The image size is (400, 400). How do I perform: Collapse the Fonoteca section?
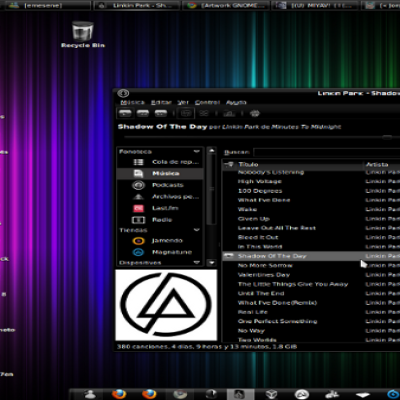pos(197,151)
